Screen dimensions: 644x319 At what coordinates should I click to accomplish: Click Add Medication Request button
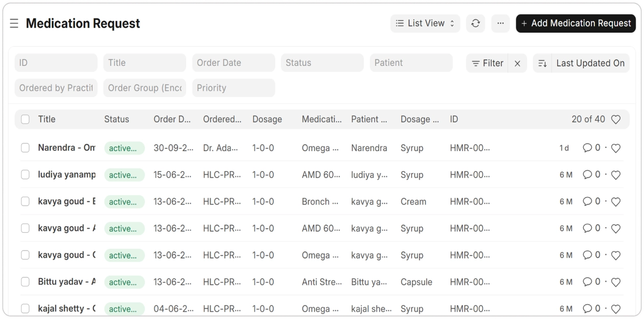576,23
